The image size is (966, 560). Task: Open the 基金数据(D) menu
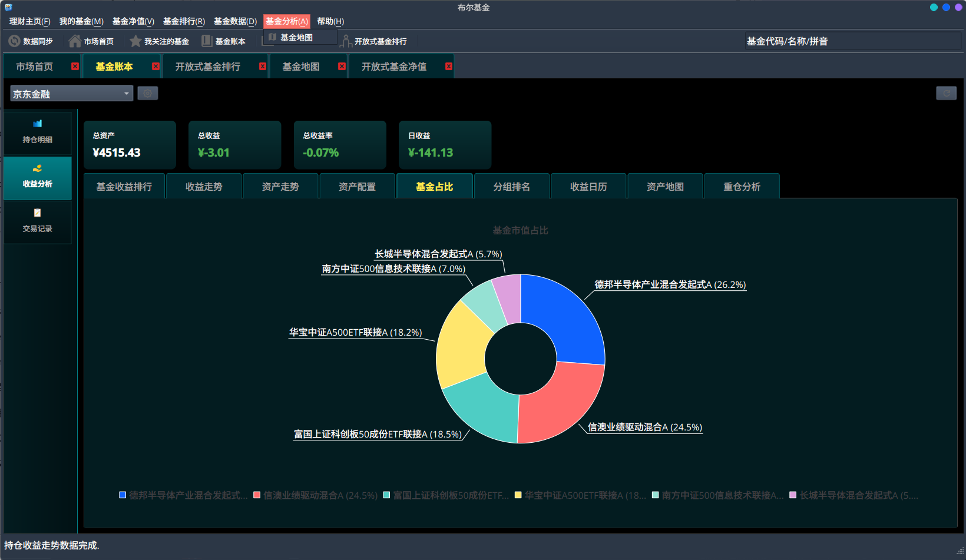(x=235, y=21)
